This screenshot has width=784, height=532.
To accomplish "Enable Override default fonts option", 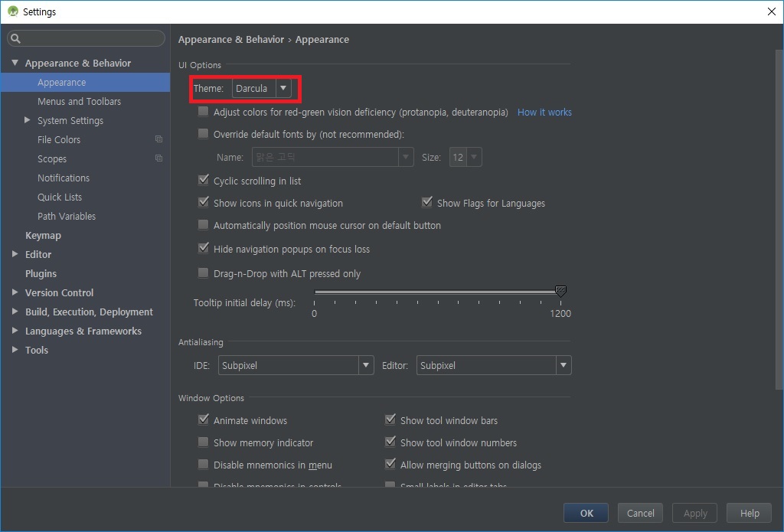I will [x=204, y=134].
